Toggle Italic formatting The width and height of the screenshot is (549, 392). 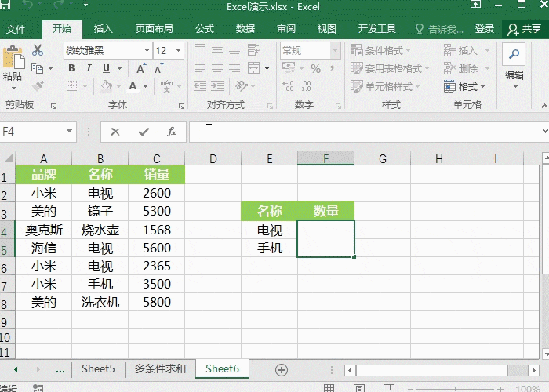(89, 68)
